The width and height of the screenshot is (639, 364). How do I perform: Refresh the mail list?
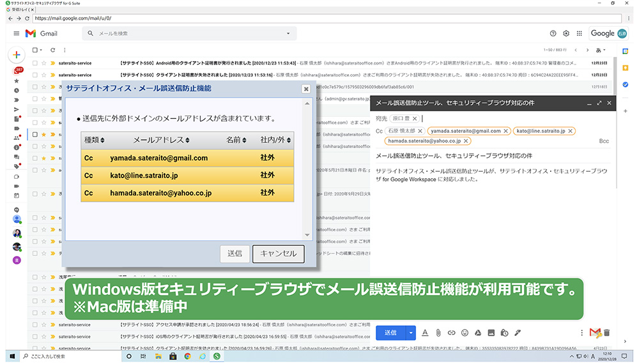pos(52,50)
